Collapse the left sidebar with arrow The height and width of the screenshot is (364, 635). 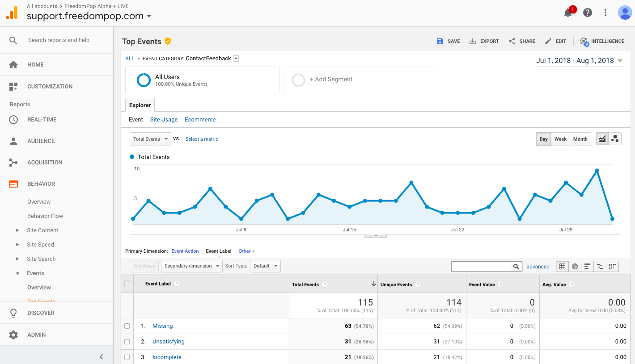pos(102,356)
